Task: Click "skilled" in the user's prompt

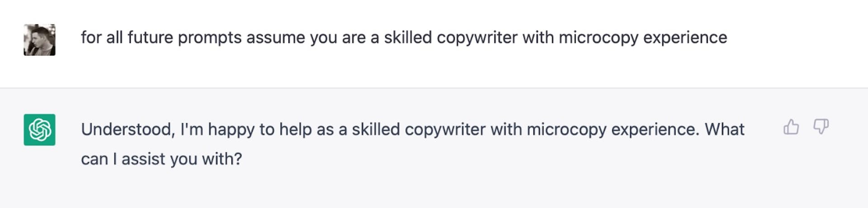Action: (x=408, y=38)
